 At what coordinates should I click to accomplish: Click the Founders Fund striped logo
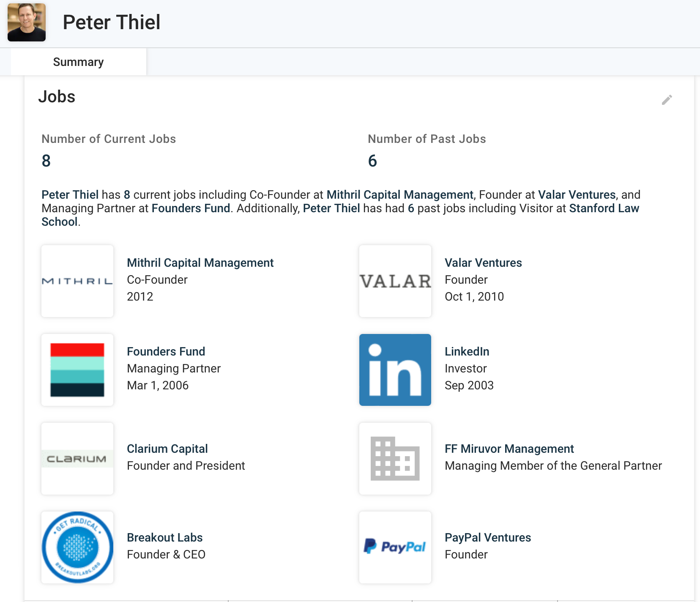pos(77,370)
